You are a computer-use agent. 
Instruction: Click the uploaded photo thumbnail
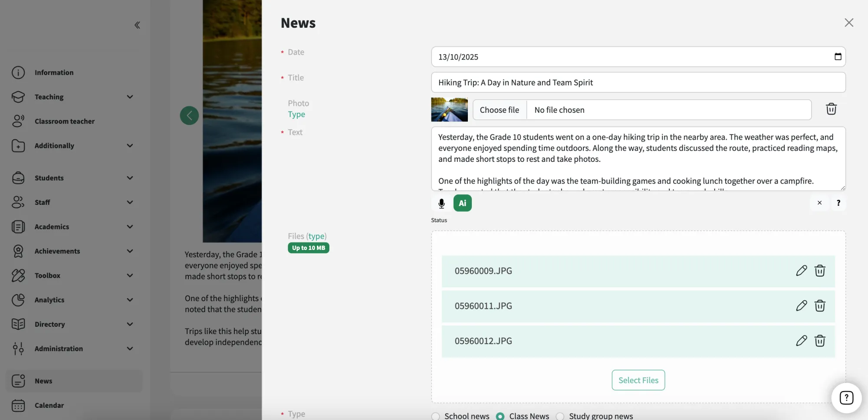[449, 109]
